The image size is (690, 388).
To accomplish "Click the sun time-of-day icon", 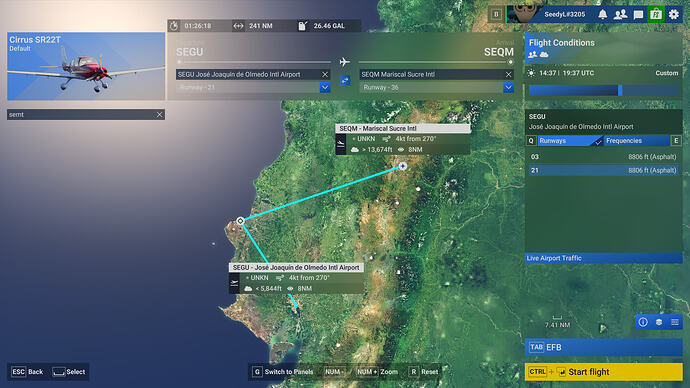I will (x=531, y=73).
